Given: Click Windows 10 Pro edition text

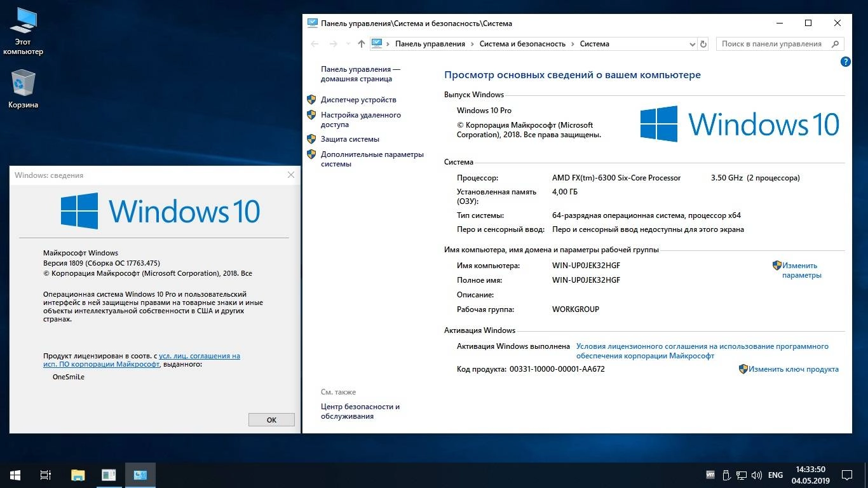Looking at the screenshot, I should [484, 111].
